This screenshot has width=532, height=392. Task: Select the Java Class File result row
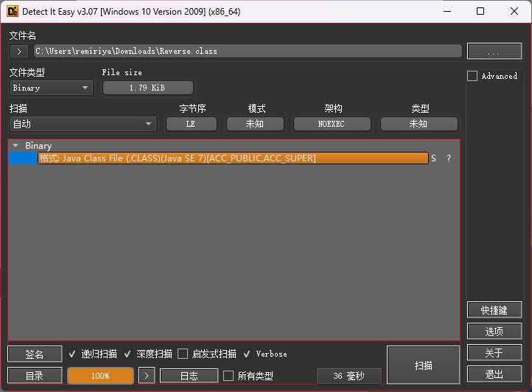[x=233, y=158]
